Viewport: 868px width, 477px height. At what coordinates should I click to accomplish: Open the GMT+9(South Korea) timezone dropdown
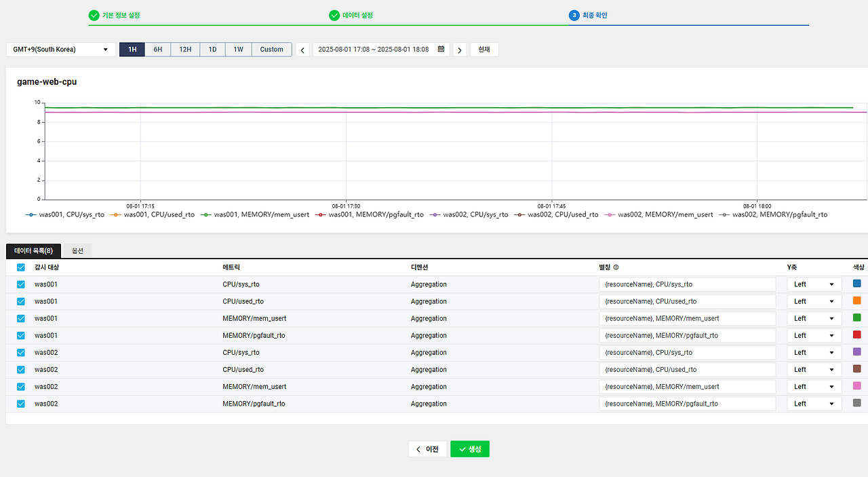pyautogui.click(x=61, y=50)
